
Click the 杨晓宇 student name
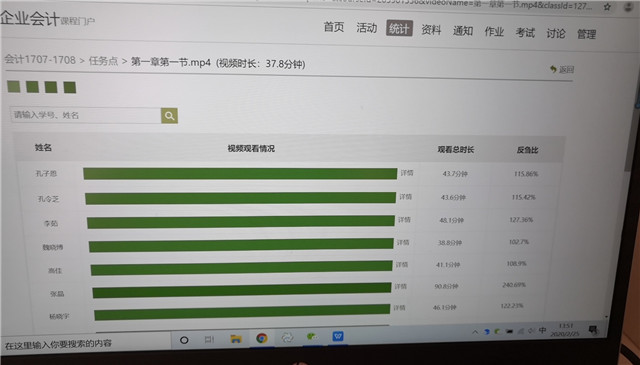click(x=59, y=316)
